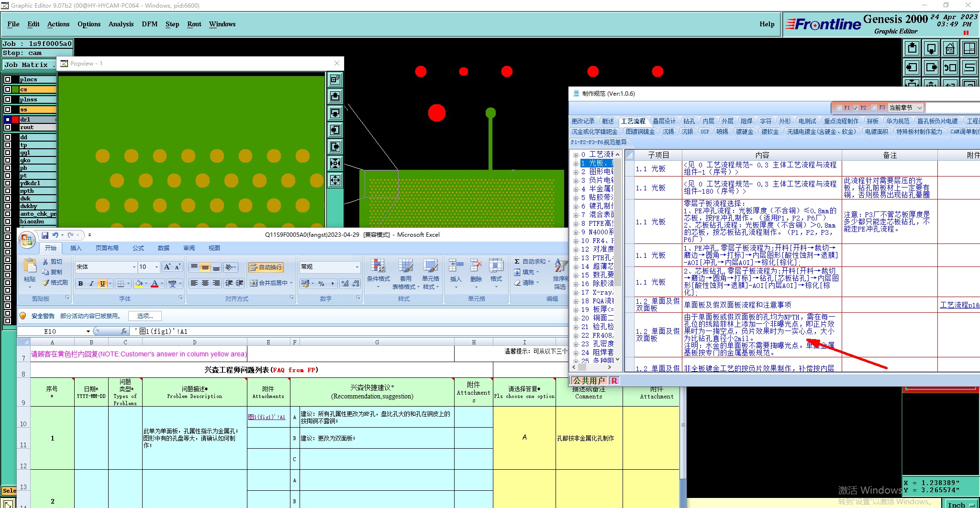Toggle the npth layer display box
Screen dimensions: 980x508
7,191
